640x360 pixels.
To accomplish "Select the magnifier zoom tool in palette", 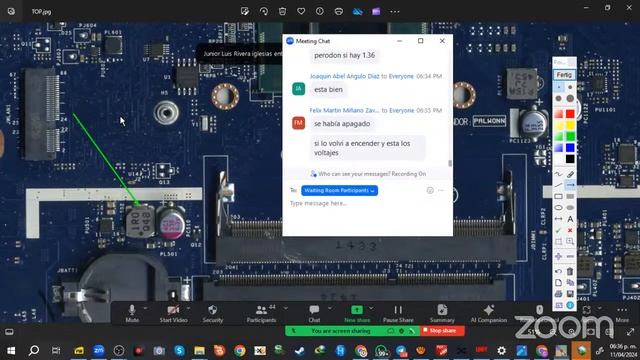I will (570, 242).
